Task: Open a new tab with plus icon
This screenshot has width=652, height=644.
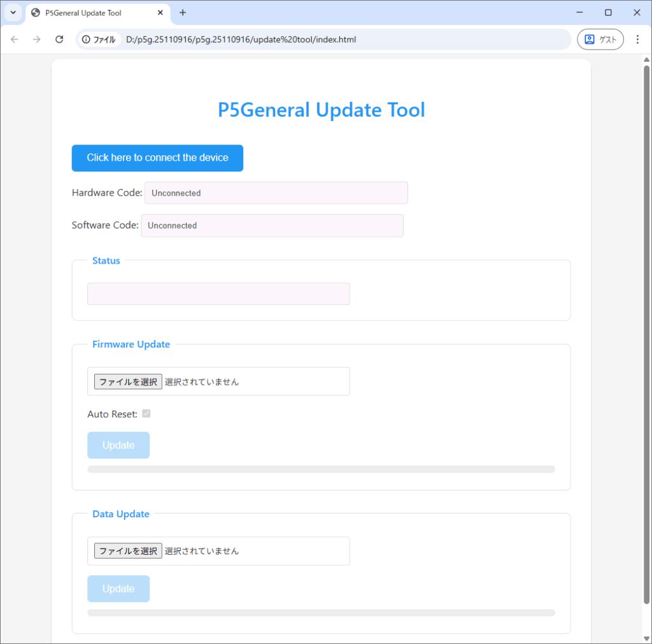Action: point(183,13)
